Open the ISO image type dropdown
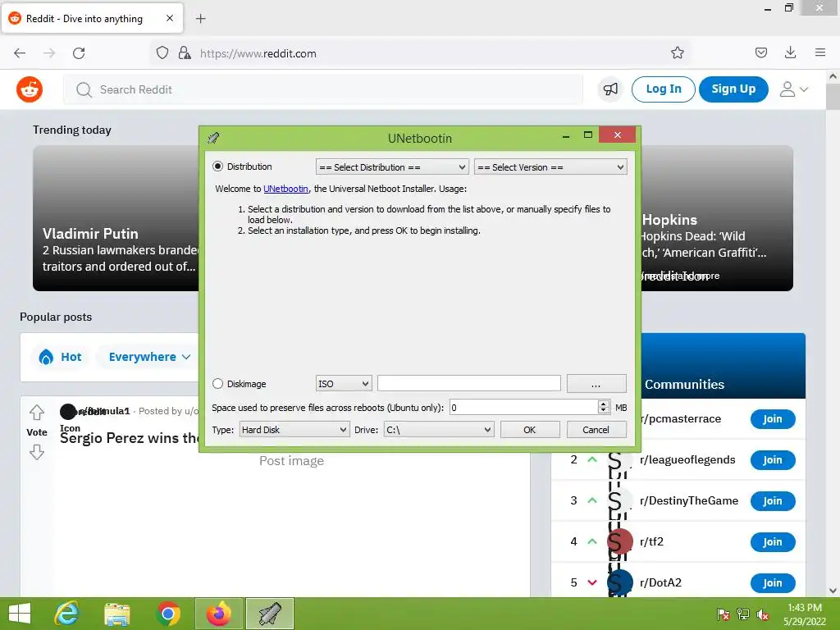Viewport: 840px width, 630px height. click(x=344, y=384)
